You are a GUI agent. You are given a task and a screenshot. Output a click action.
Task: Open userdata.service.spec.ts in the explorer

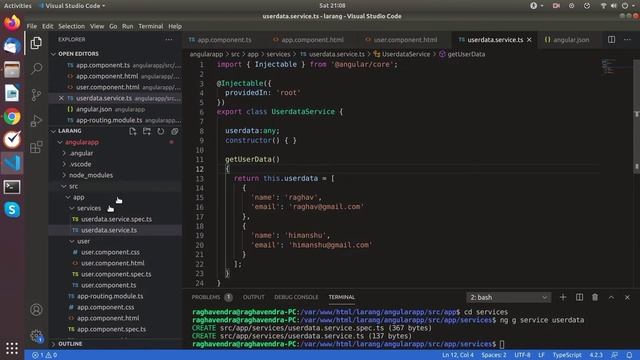coord(116,219)
